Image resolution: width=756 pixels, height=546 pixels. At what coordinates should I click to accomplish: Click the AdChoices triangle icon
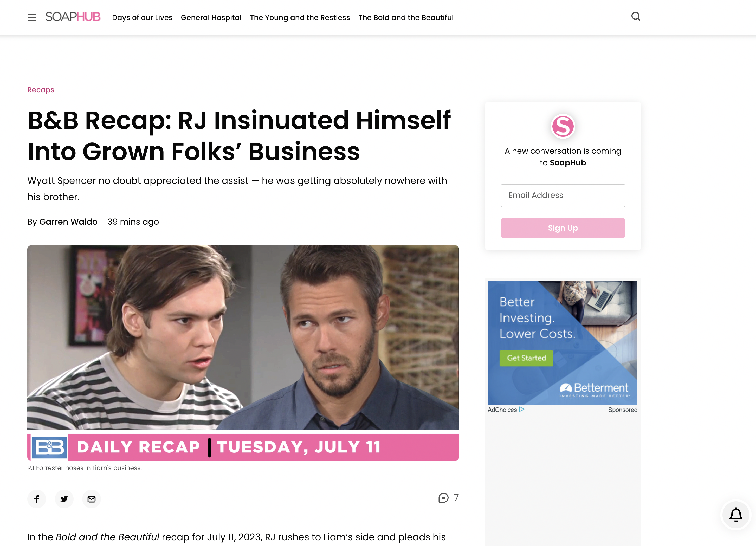click(522, 409)
